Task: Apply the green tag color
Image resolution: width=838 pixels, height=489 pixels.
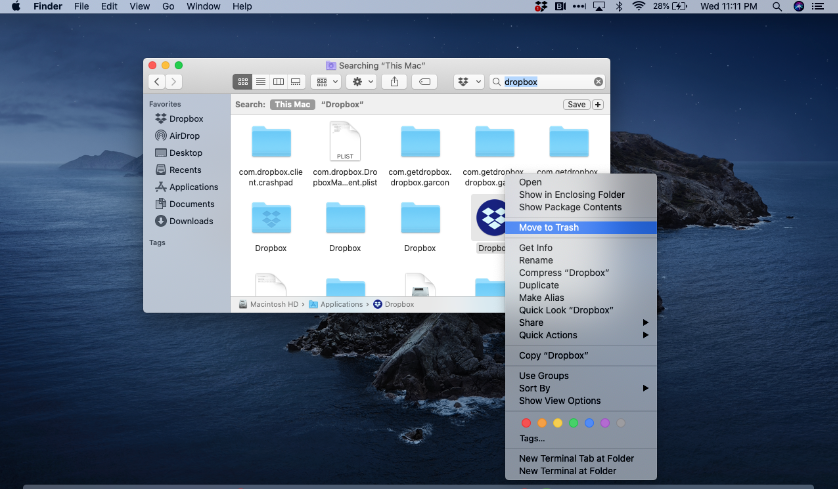Action: pos(573,423)
